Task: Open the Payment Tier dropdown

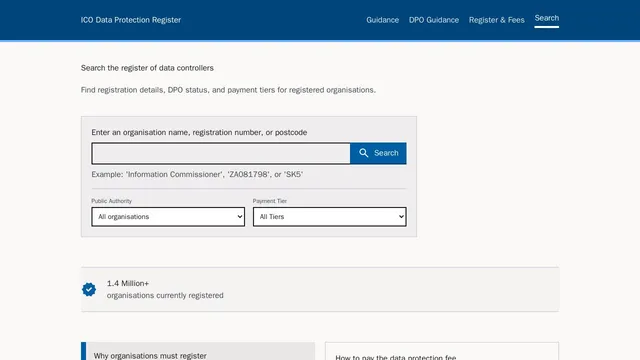Action: (329, 217)
